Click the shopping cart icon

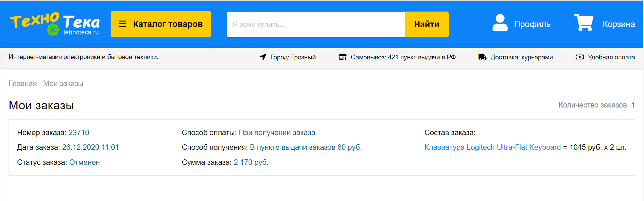point(583,23)
